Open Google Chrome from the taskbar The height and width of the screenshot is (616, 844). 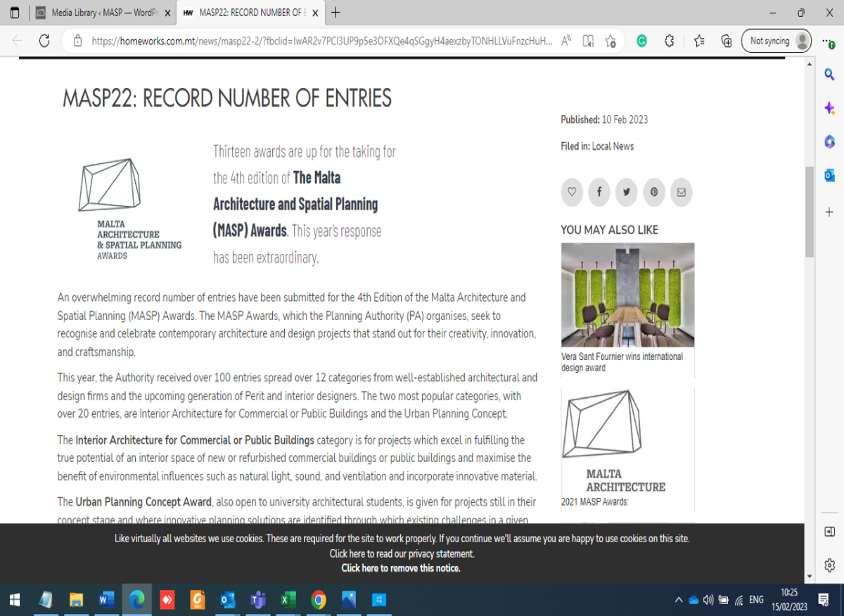click(318, 600)
